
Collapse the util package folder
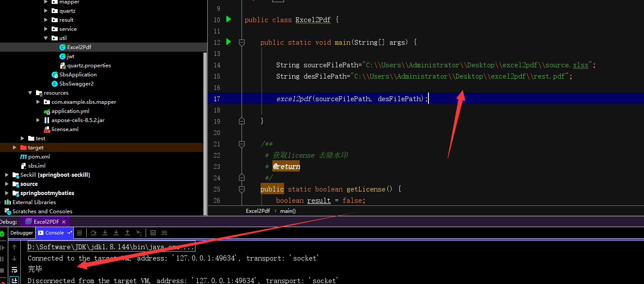(x=46, y=38)
